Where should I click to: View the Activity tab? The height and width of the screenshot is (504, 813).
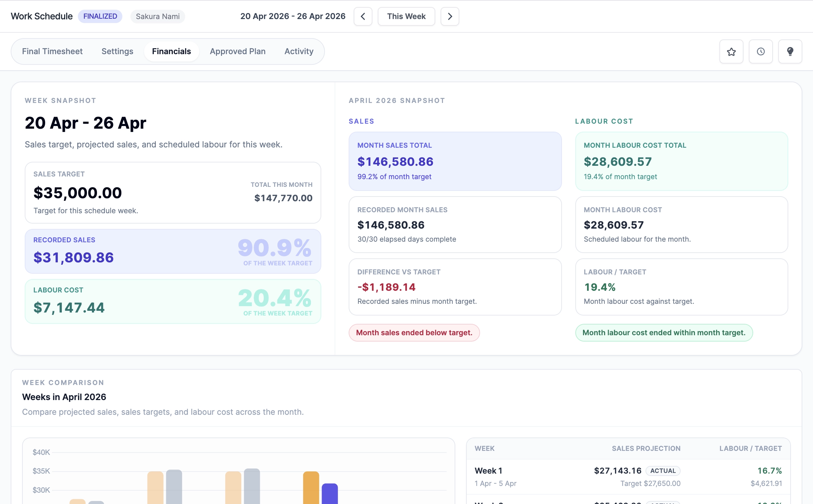299,51
